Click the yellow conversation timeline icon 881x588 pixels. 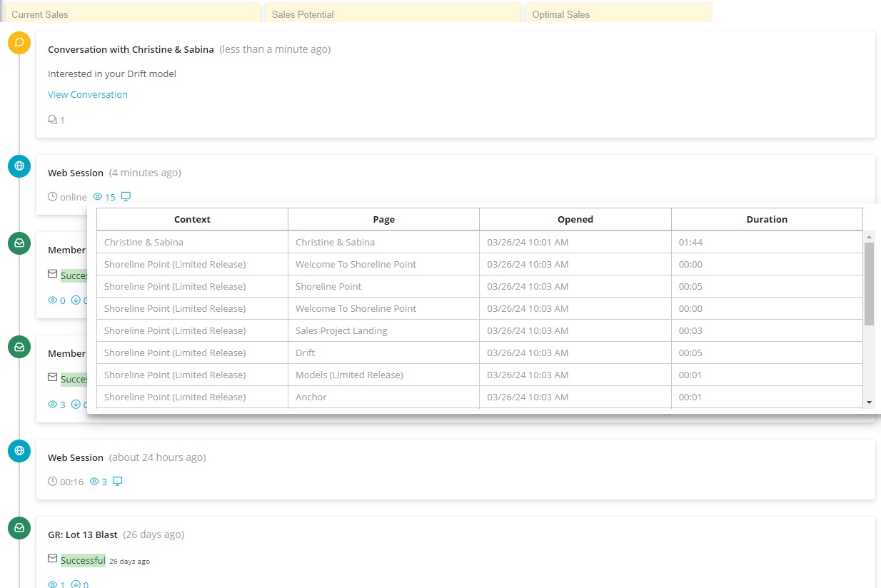[19, 43]
